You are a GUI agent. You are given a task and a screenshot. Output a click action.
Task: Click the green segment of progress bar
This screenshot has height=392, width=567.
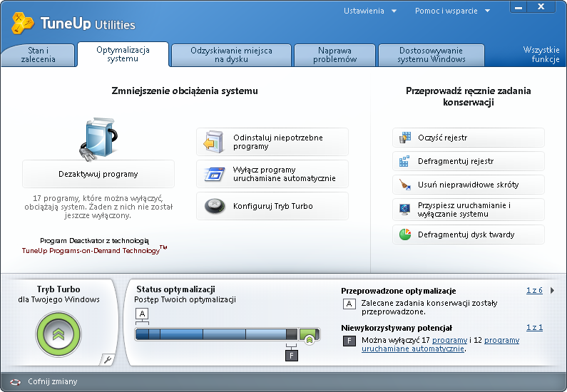coord(307,334)
